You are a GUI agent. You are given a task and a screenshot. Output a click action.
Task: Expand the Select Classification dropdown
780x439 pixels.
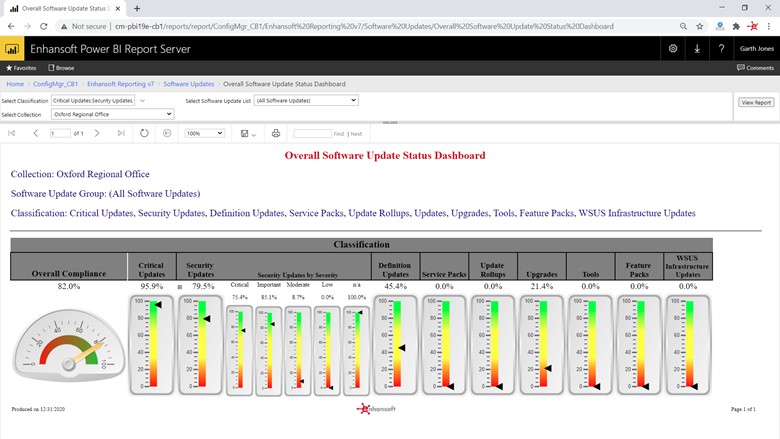pyautogui.click(x=142, y=100)
